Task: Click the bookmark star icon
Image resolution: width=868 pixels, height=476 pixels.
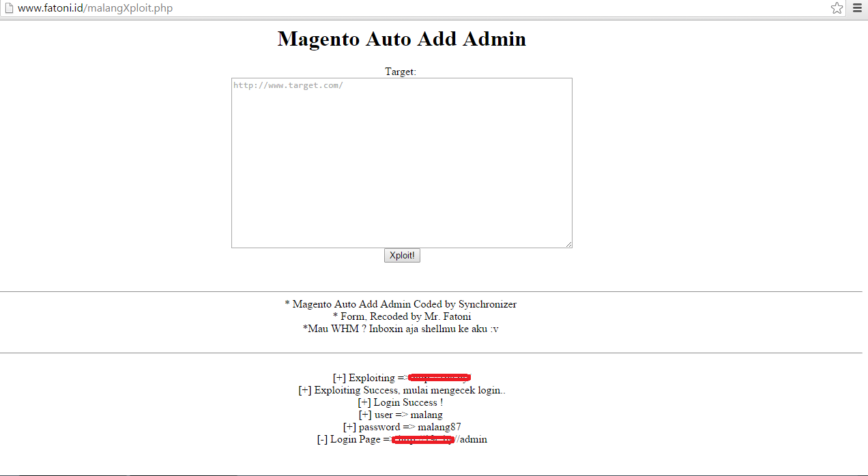Action: [837, 8]
